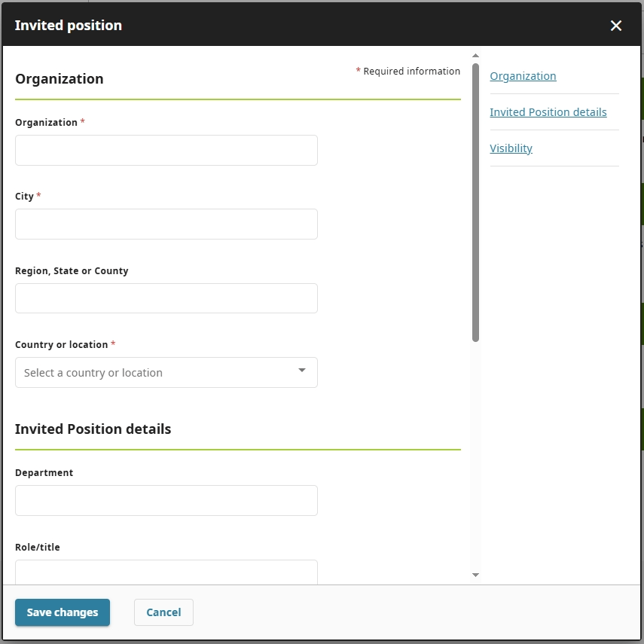Click the vertical scrollbar thumb
The height and width of the screenshot is (644, 644).
click(475, 202)
